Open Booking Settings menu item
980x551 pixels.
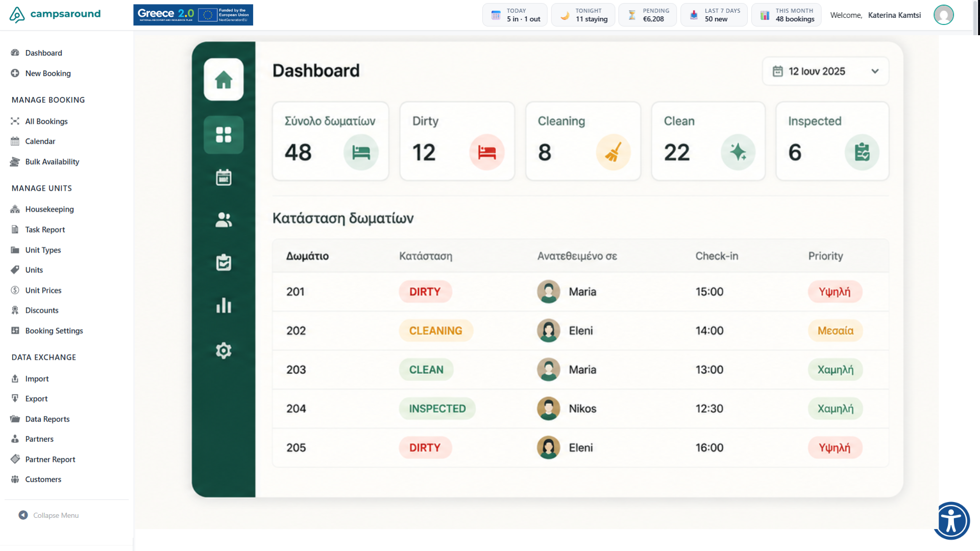click(x=54, y=331)
